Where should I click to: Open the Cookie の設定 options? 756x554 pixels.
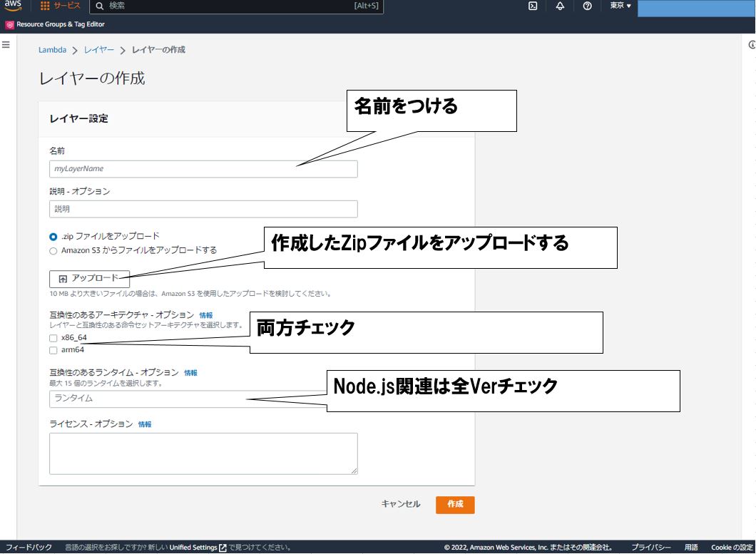pos(732,548)
